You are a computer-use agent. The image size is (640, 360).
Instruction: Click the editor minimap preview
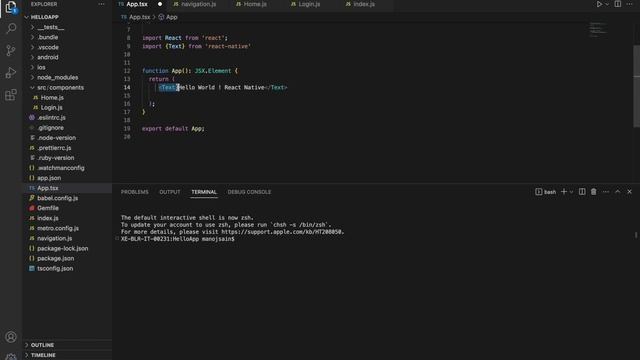coord(598,30)
